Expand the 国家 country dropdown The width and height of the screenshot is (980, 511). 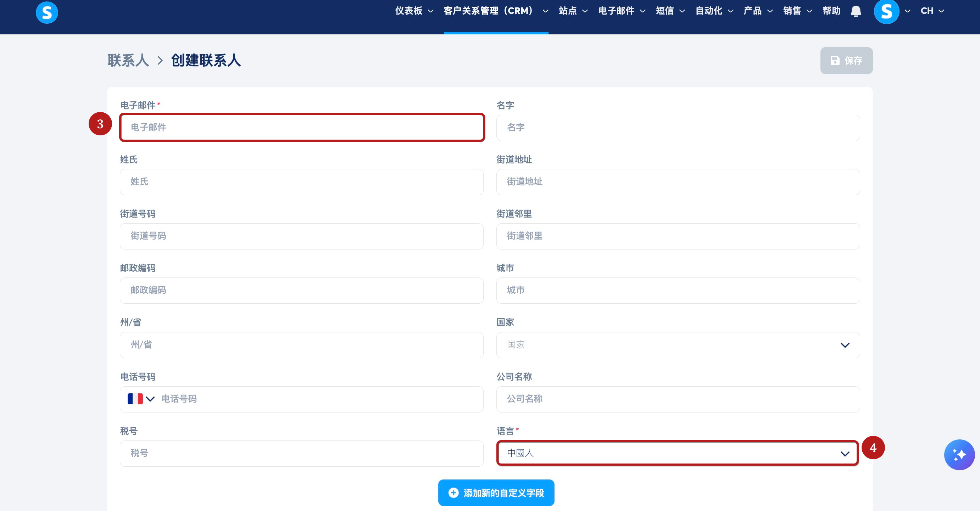(678, 345)
